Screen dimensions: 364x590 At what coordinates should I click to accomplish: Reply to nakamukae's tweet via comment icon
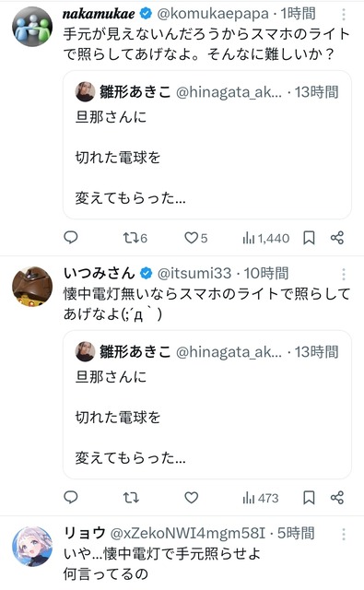[71, 238]
